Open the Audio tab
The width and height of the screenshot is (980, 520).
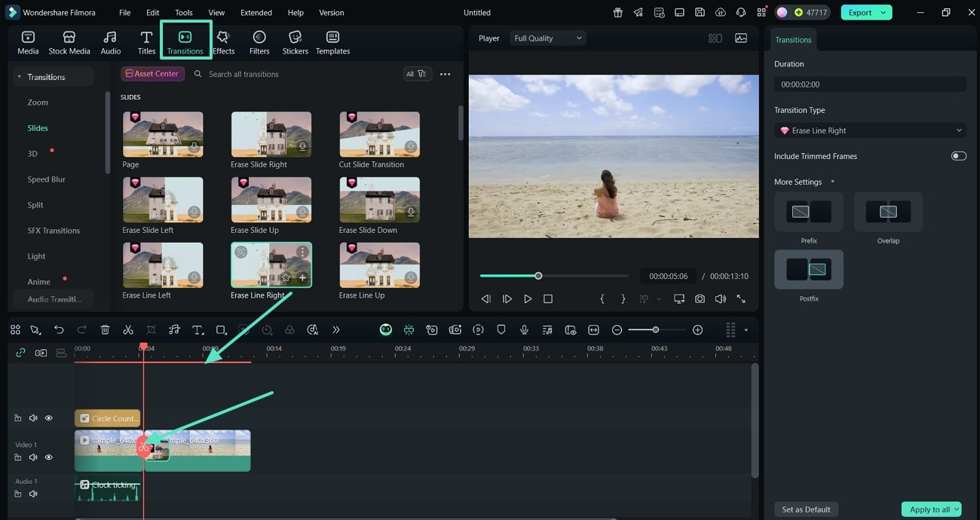(111, 43)
